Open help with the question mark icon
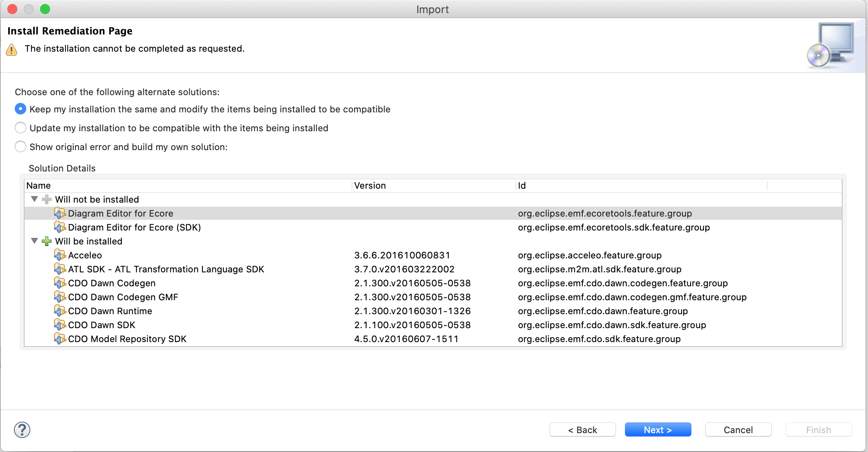 point(22,430)
